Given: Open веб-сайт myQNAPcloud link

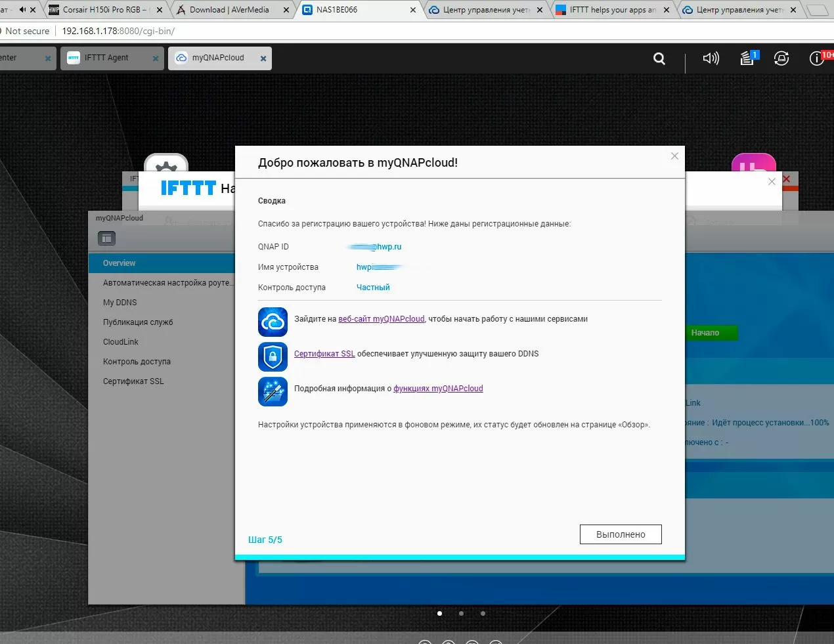Looking at the screenshot, I should [382, 319].
